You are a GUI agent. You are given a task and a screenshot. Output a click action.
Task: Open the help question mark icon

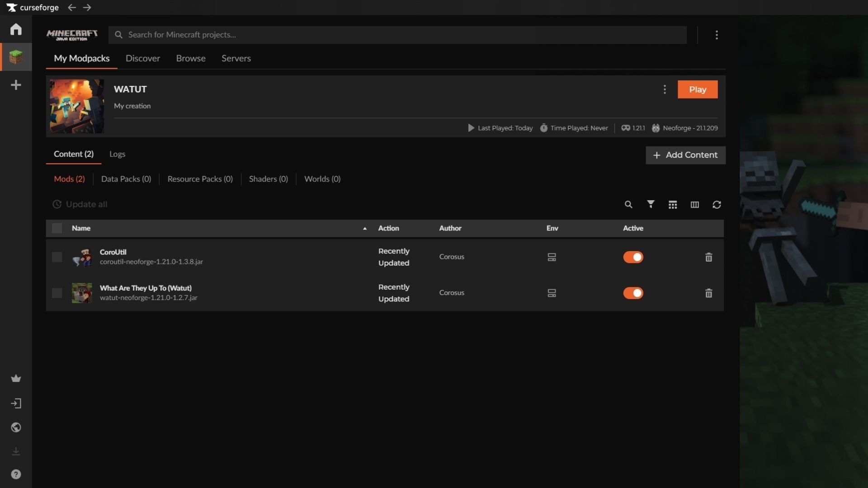tap(16, 474)
